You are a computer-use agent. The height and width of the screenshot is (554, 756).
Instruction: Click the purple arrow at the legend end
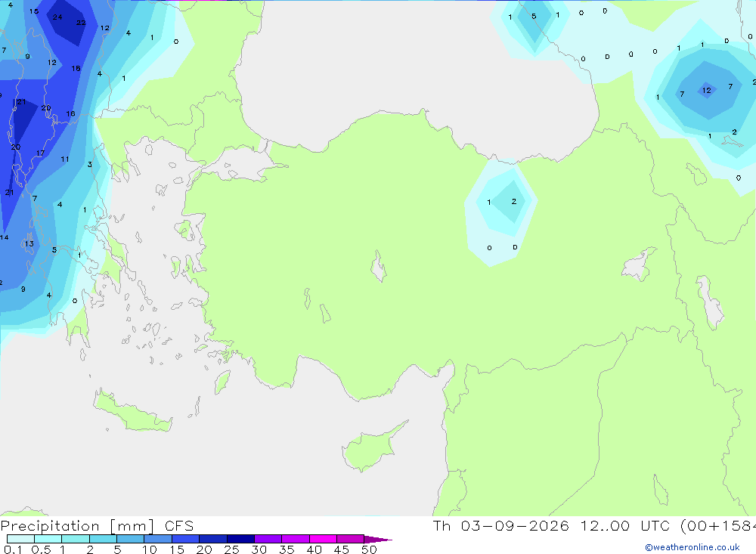pyautogui.click(x=378, y=539)
